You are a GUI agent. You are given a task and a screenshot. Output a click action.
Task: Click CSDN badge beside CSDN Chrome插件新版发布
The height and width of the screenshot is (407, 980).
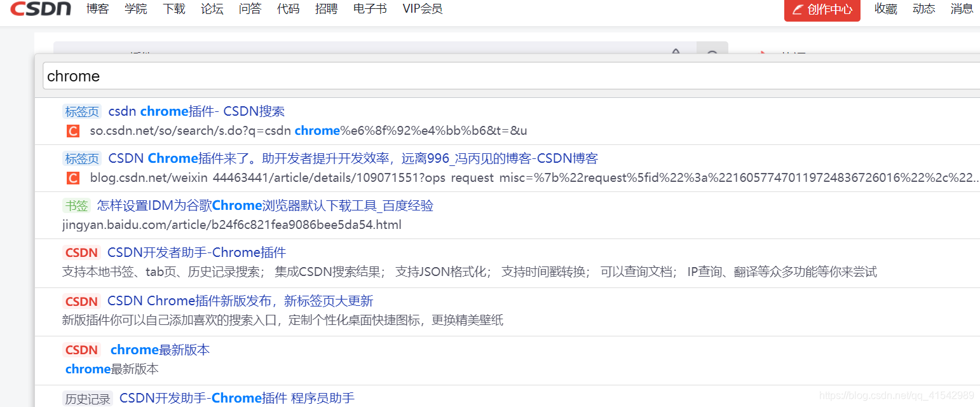click(x=82, y=301)
